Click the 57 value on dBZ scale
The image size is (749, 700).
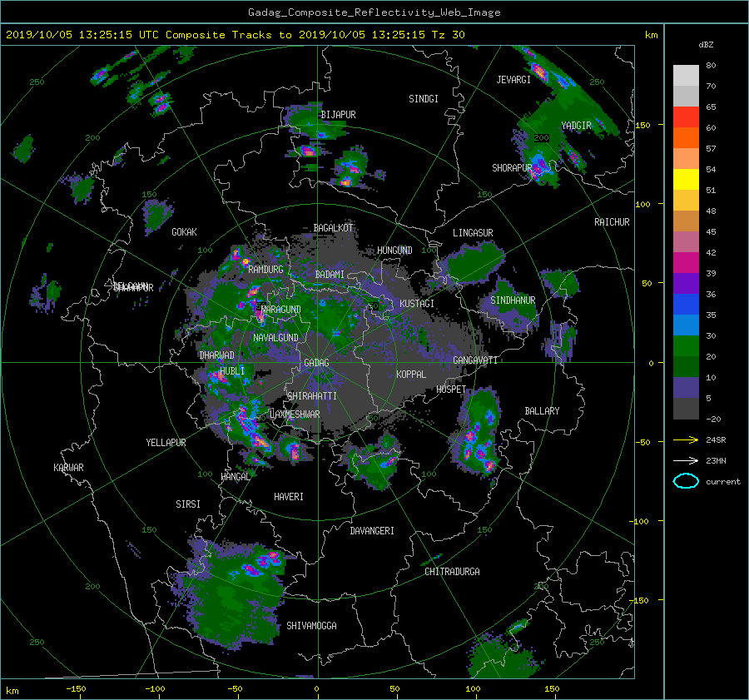pos(711,149)
